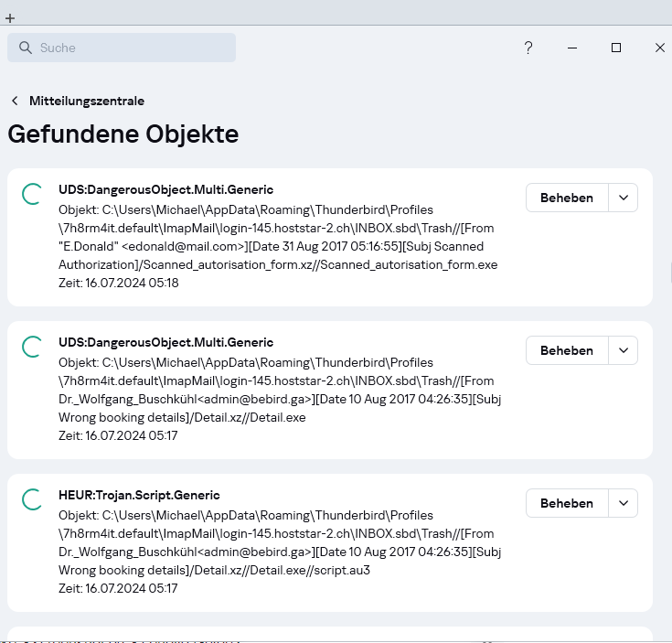Click the back arrow next to Mitteilungszentrale

15,101
